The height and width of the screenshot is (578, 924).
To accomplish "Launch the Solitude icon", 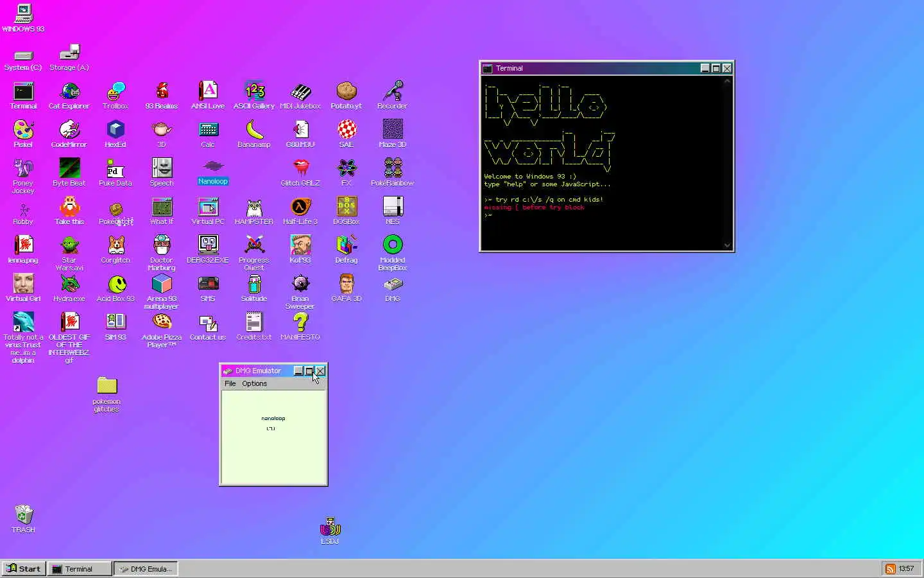I will pyautogui.click(x=254, y=288).
